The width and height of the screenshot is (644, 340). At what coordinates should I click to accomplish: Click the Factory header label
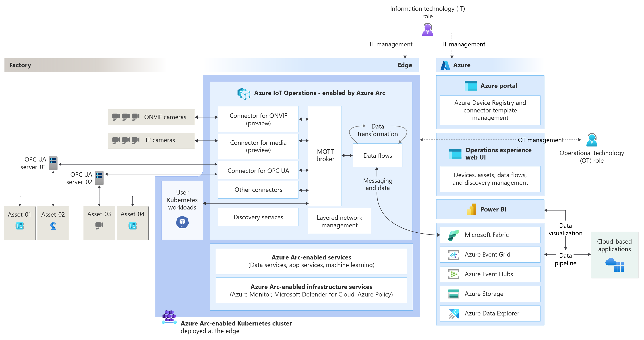tap(20, 65)
